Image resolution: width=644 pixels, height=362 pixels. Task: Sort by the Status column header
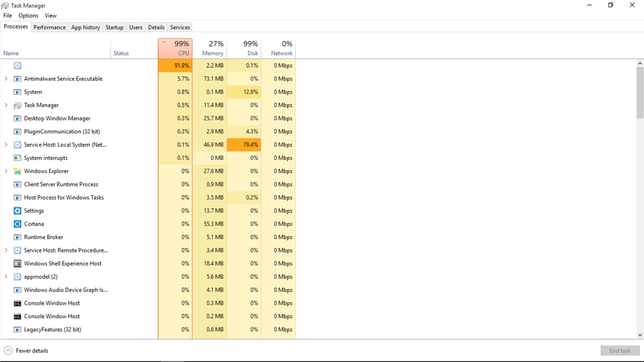pos(135,48)
